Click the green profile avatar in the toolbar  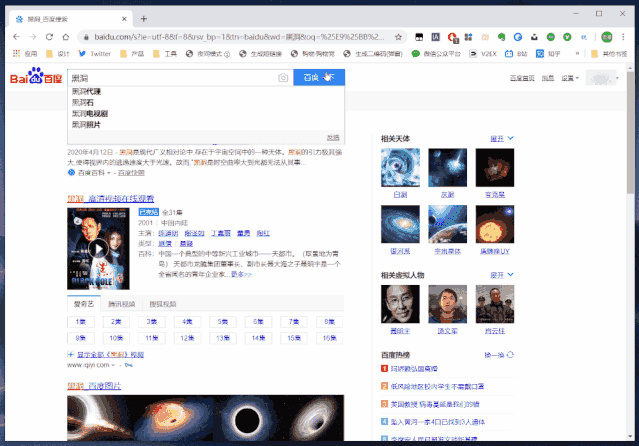(x=607, y=37)
